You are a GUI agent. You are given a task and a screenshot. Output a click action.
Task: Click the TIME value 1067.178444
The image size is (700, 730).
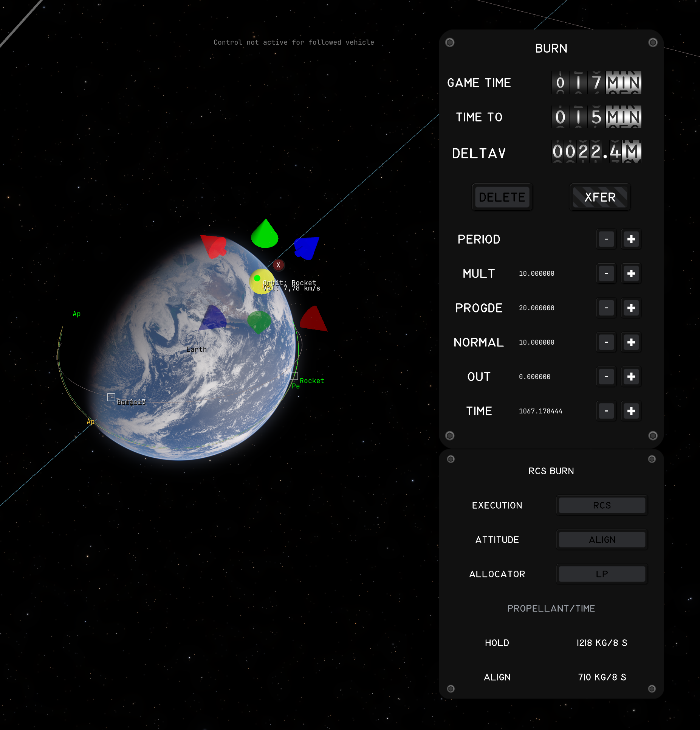click(x=540, y=411)
